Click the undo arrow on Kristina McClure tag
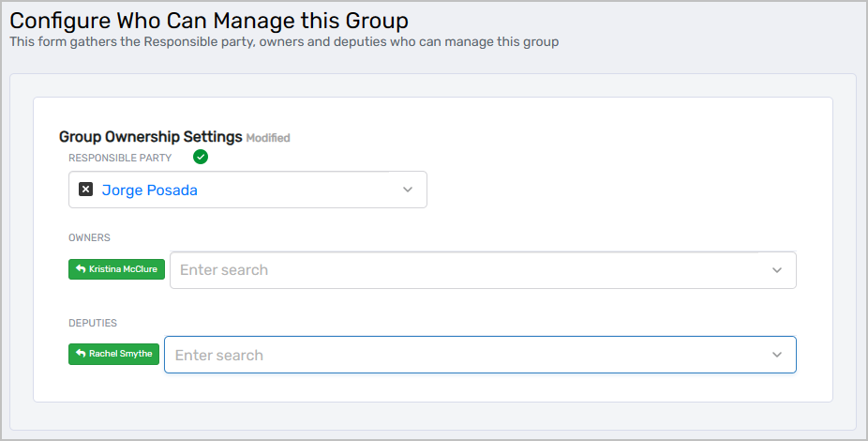 coord(80,269)
